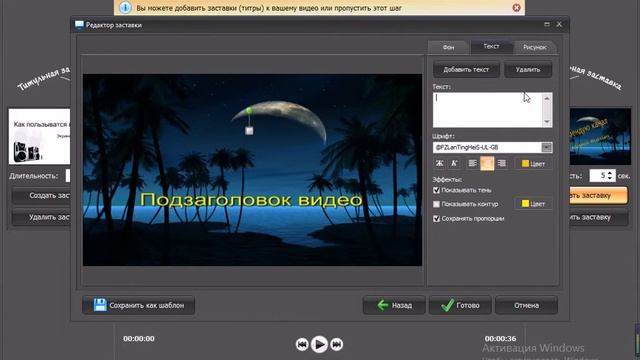Confirm with the Готово button
Viewport: 640px width, 360px height.
(x=460, y=305)
